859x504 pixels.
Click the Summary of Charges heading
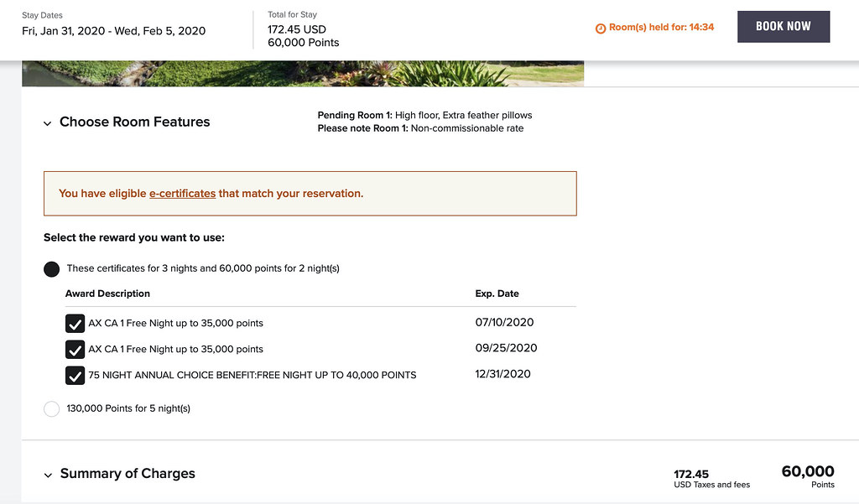128,474
